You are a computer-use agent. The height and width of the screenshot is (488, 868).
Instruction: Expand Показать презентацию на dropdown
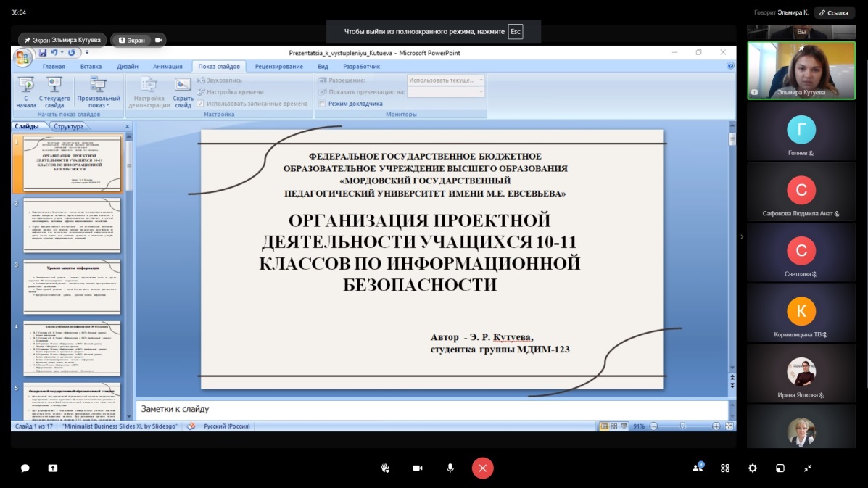480,92
